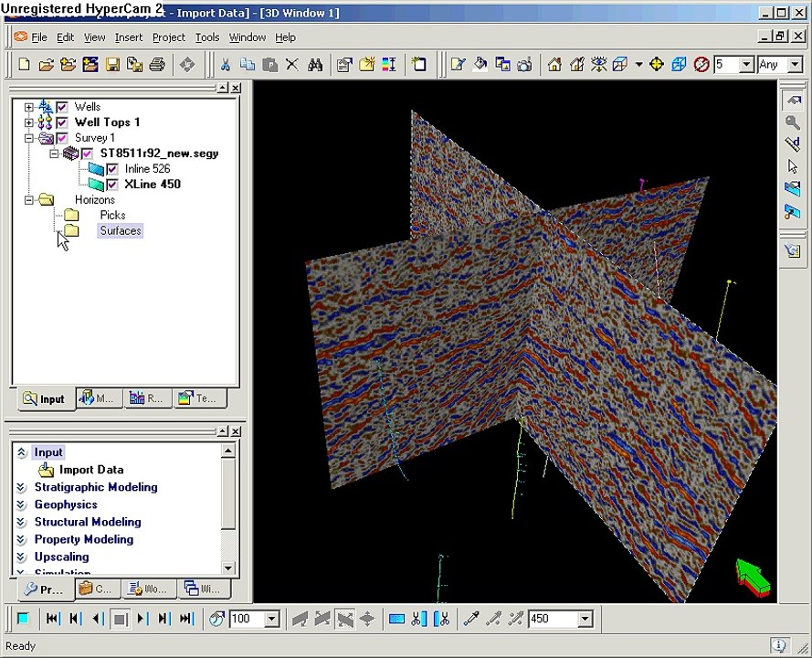Image resolution: width=812 pixels, height=658 pixels.
Task: Click the cyan square icon in bottom toolbar
Action: (x=24, y=619)
